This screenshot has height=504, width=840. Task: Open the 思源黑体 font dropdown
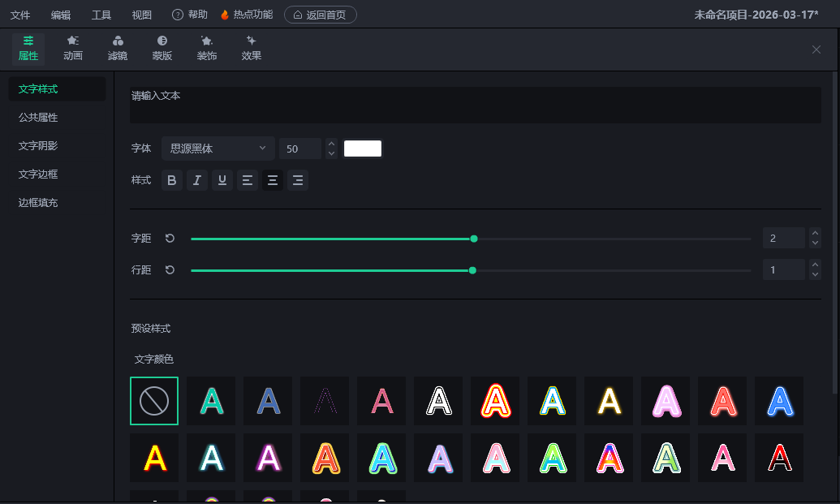click(218, 149)
